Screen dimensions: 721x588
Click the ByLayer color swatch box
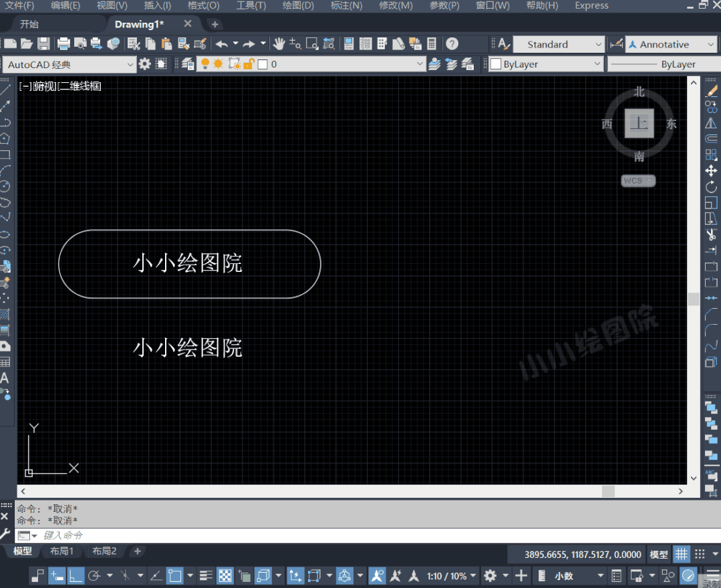tap(496, 64)
